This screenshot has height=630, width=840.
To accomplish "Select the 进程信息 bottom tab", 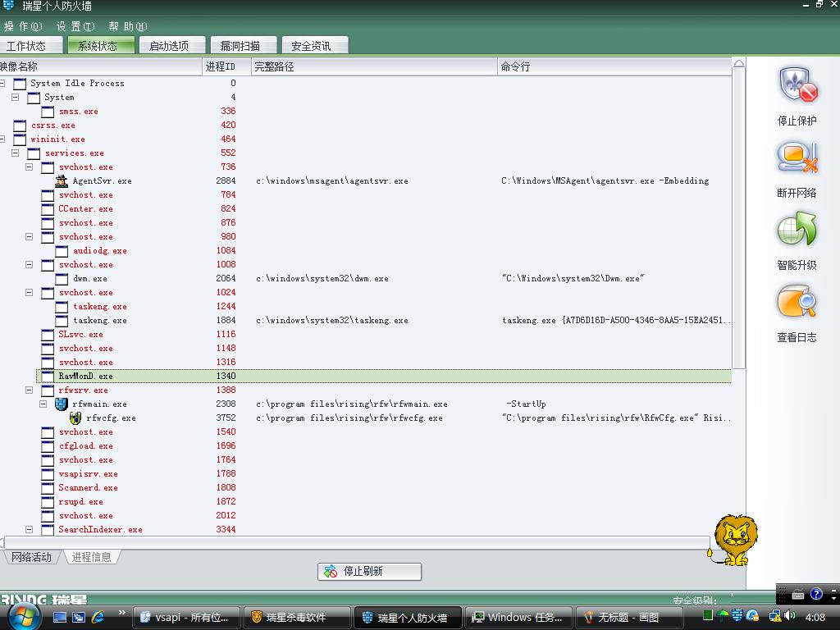I will point(92,557).
